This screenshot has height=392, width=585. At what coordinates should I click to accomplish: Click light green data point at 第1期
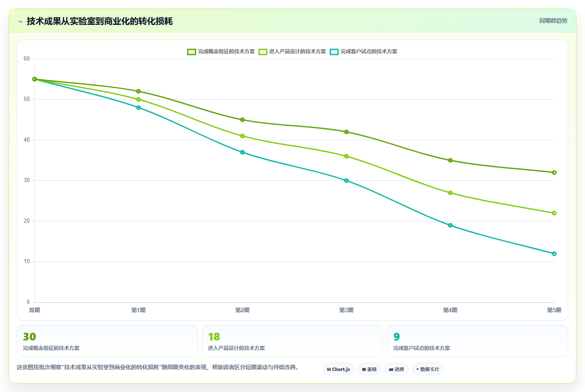138,100
